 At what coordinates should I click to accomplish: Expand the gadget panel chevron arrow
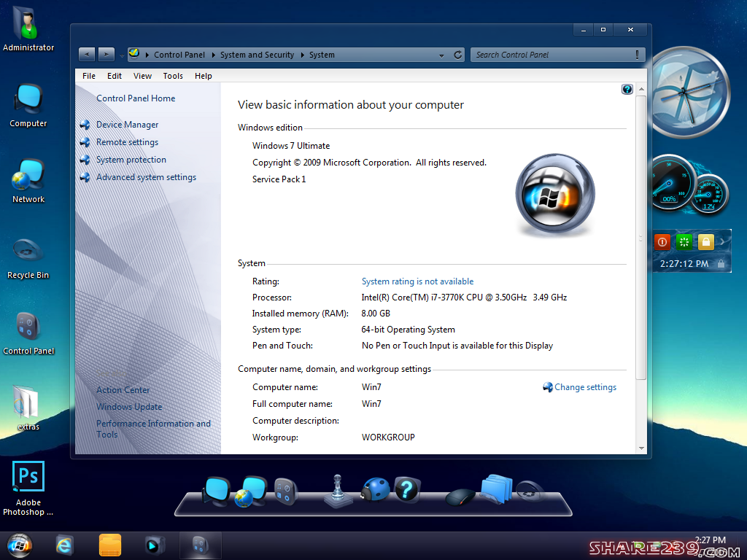pos(723,242)
